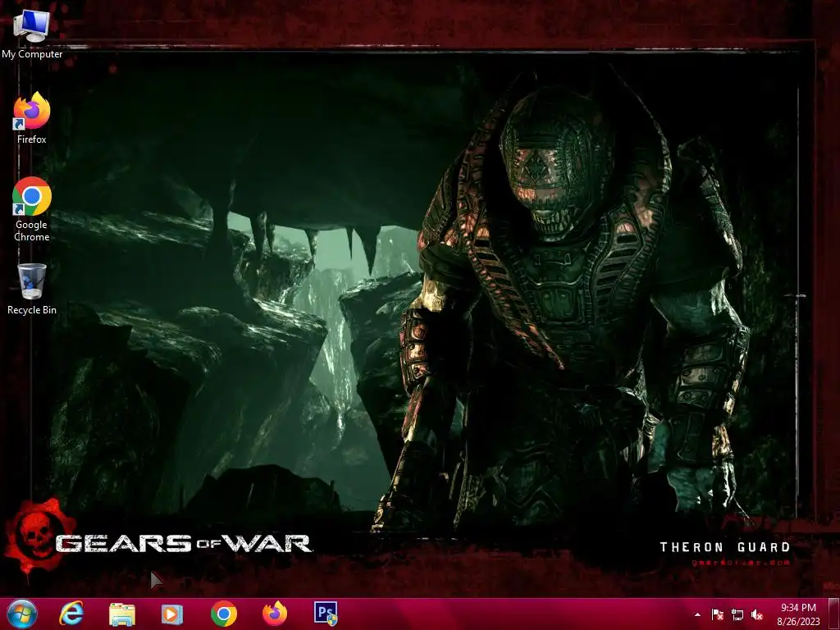Screen dimensions: 840x630
Task: Open the Recycle Bin desktop icon
Action: pos(32,288)
